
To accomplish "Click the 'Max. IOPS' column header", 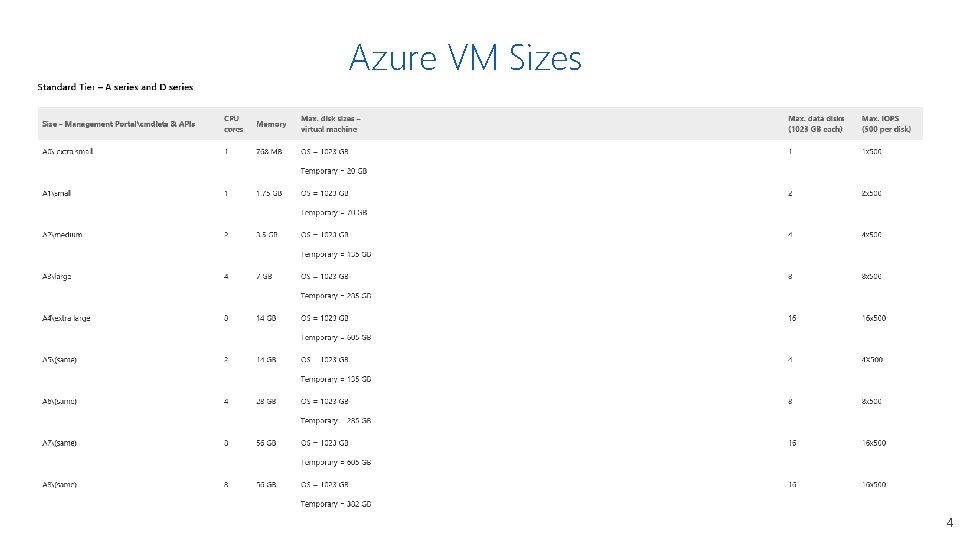I will click(886, 124).
